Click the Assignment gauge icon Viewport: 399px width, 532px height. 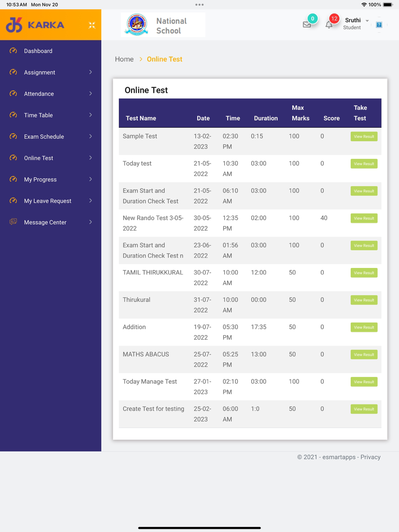13,72
